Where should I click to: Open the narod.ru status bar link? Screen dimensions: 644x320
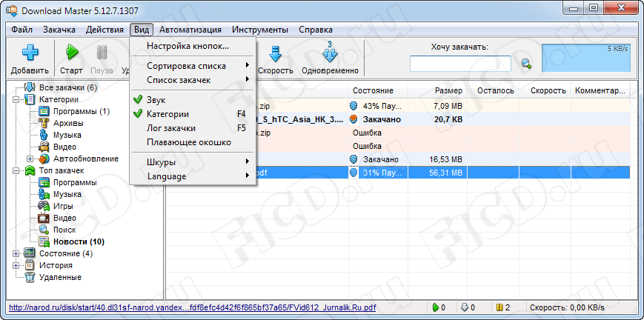click(192, 307)
